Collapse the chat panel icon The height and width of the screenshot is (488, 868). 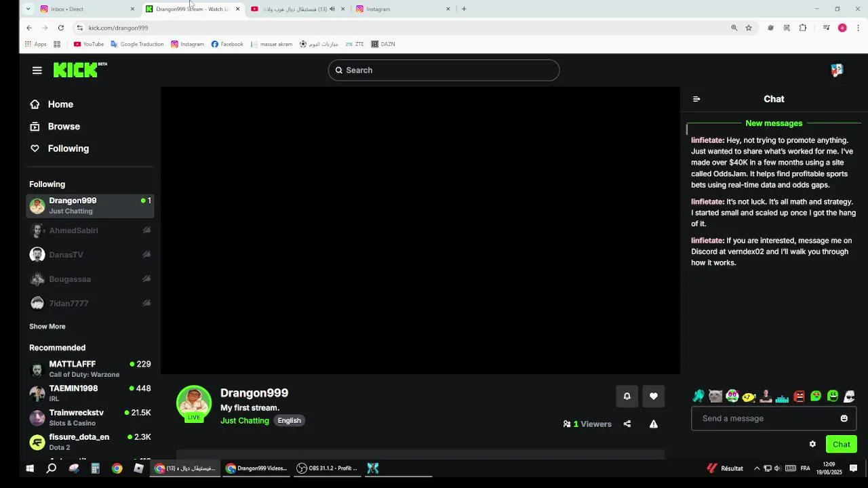click(696, 99)
